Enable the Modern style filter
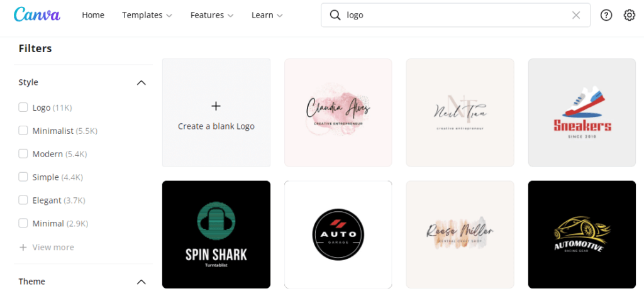Viewport: 644px width, 296px height. click(23, 154)
